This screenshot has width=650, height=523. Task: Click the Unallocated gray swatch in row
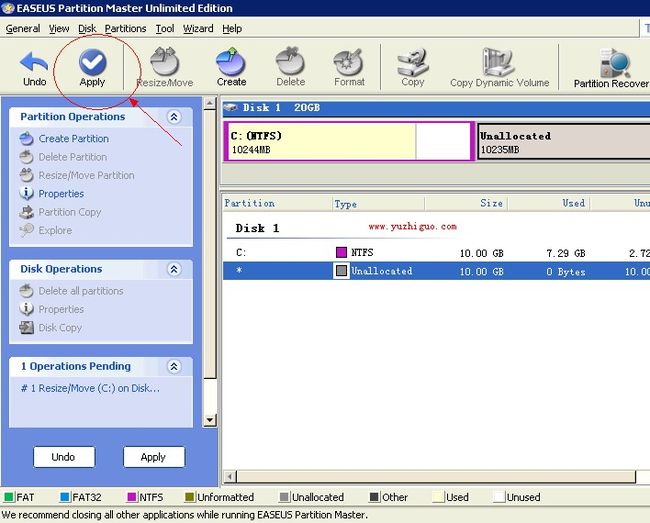(x=341, y=271)
